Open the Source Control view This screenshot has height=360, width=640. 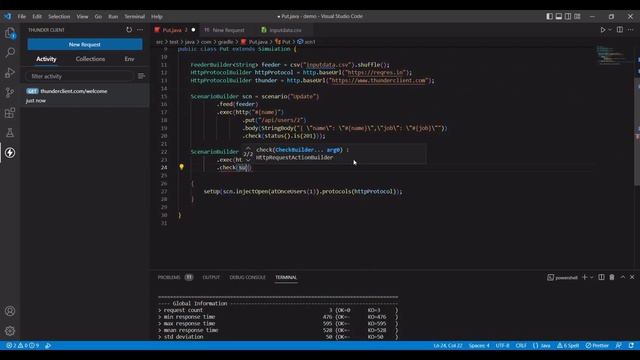click(x=10, y=93)
